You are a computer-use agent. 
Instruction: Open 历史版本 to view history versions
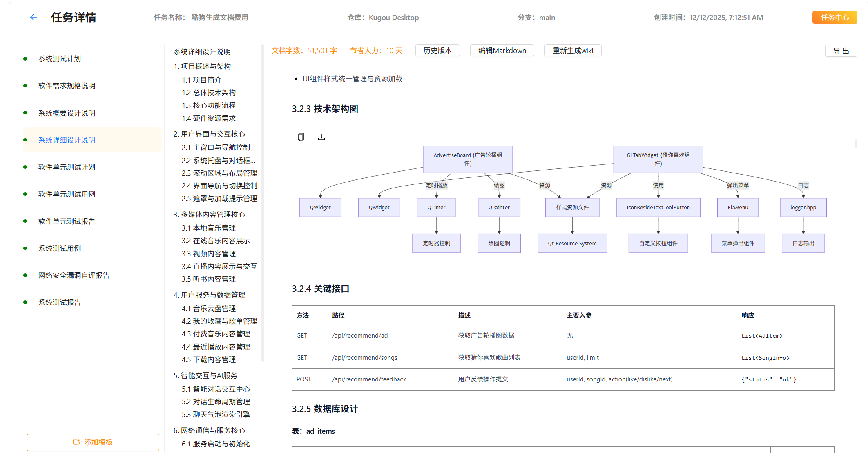[x=437, y=50]
